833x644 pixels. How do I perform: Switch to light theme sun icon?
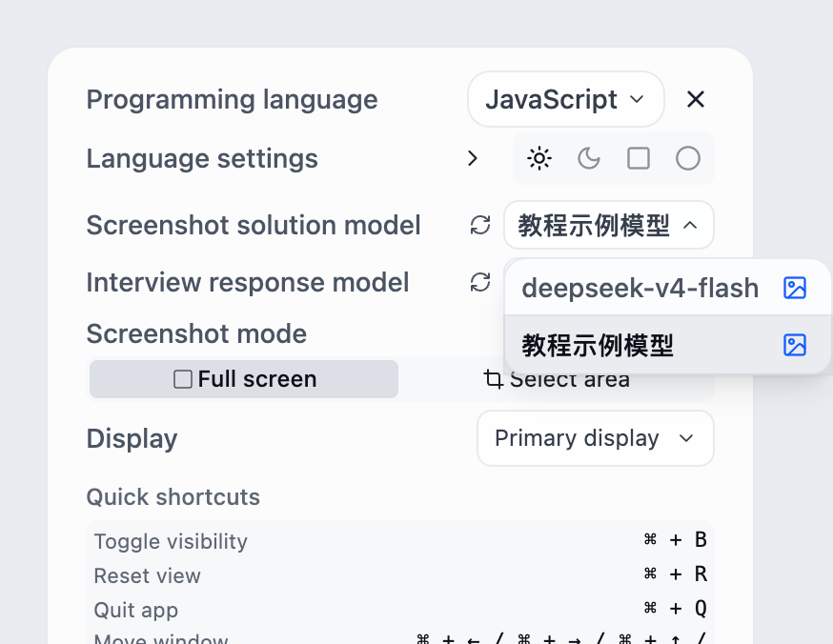538,158
